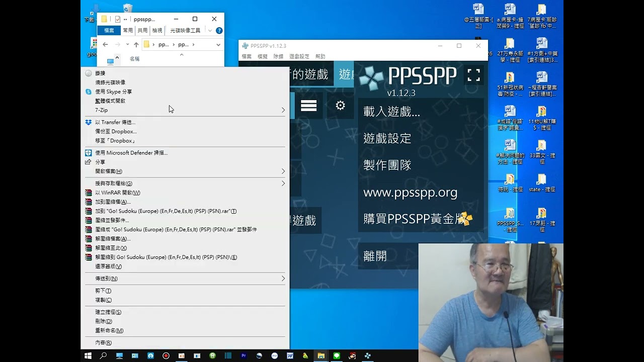The width and height of the screenshot is (644, 362).
Task: Click 離開 to exit PPSSPP
Action: point(388,256)
